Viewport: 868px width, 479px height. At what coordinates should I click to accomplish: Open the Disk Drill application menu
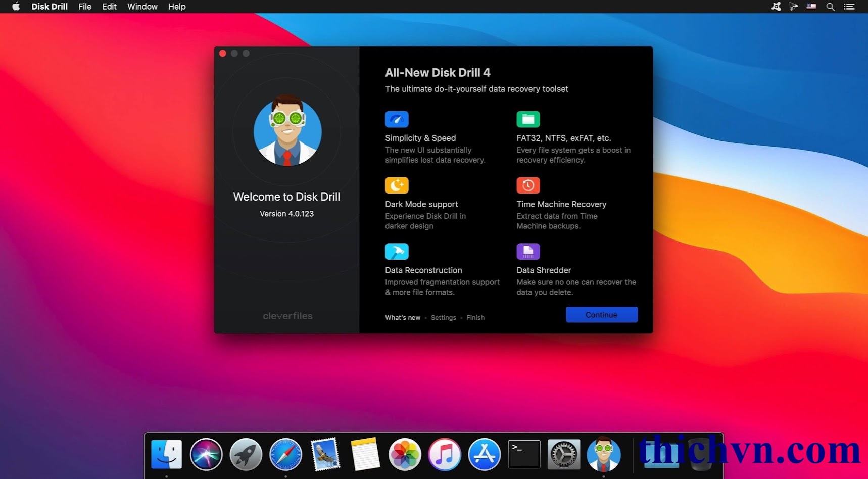coord(50,7)
